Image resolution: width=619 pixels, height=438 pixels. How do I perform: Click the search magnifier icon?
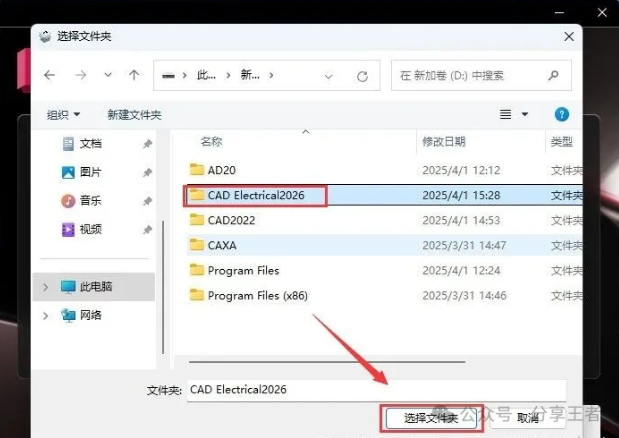pos(553,75)
